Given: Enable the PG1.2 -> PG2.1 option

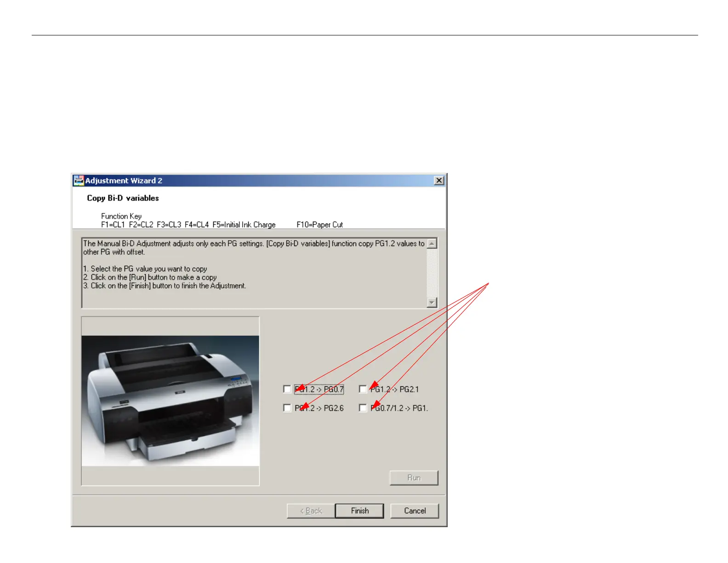Looking at the screenshot, I should tap(363, 389).
